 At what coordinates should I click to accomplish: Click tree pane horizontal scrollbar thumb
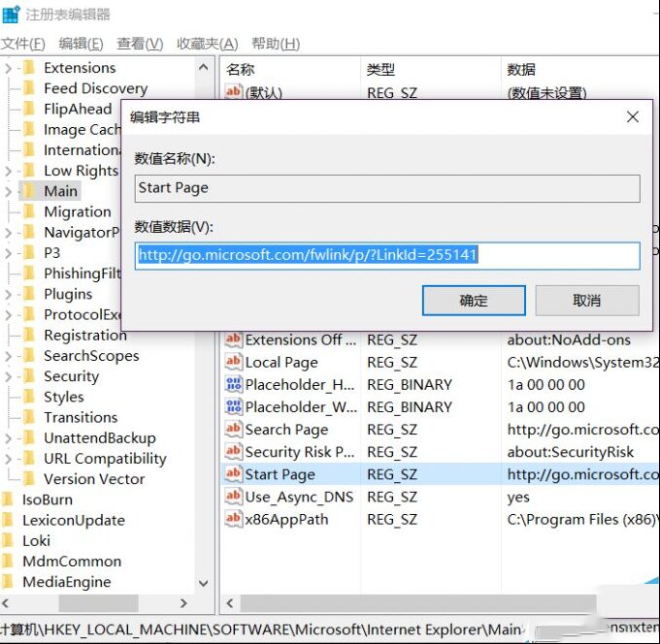pos(98,603)
